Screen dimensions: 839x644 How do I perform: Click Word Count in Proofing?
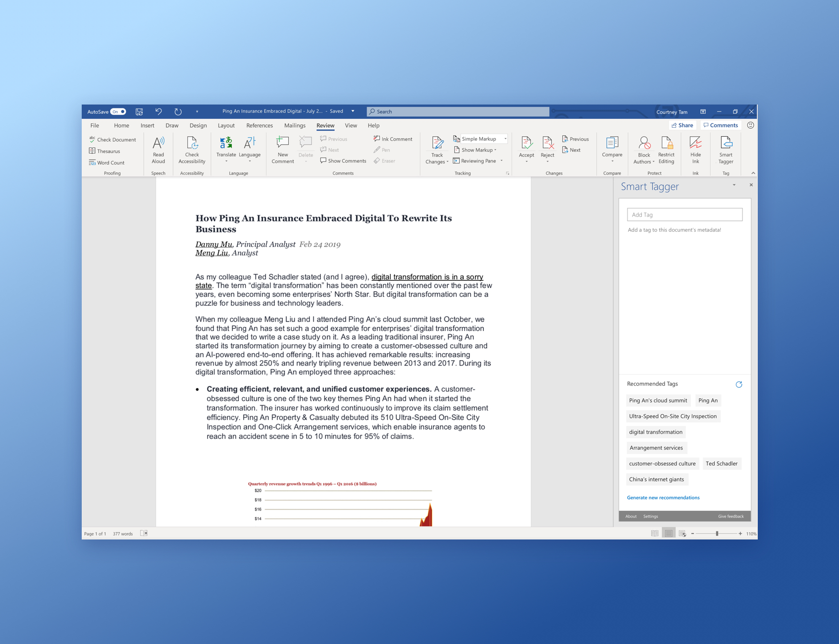pos(106,162)
